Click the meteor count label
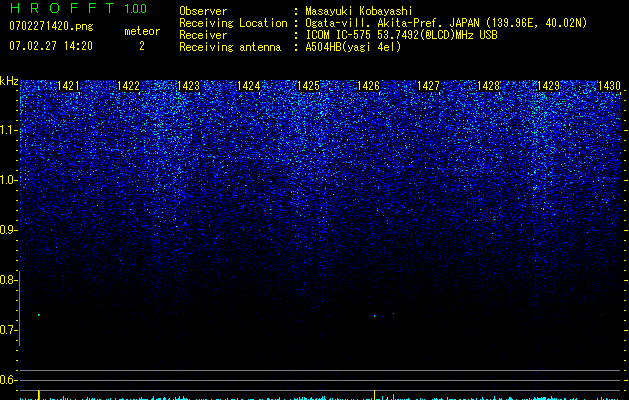This screenshot has width=629, height=400. click(142, 31)
